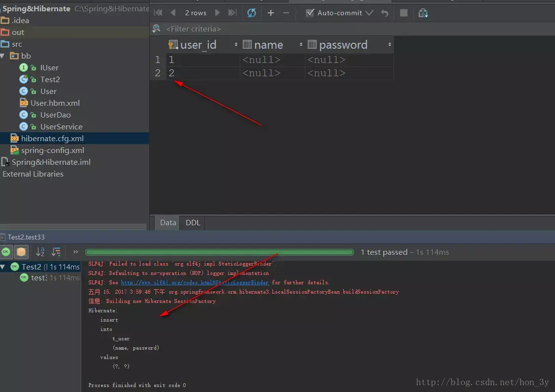Select the Test2.test33 run tab
Image resolution: width=555 pixels, height=392 pixels.
coord(26,237)
